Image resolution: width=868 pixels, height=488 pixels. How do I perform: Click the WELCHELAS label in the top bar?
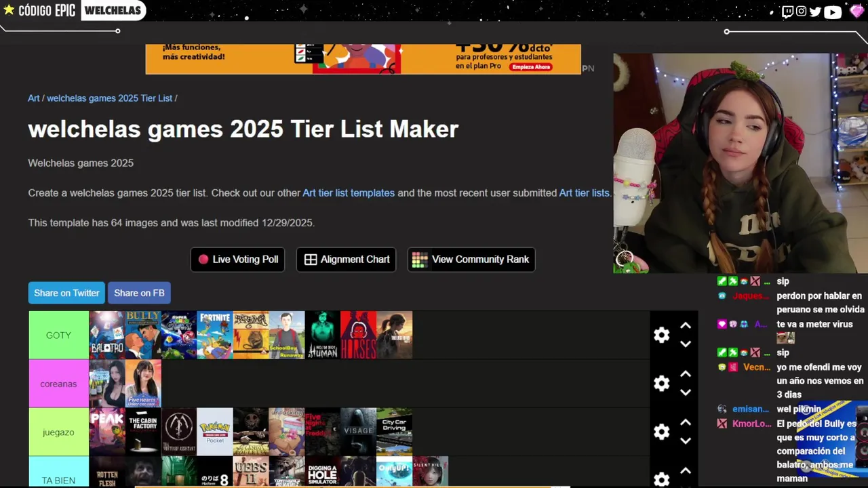113,10
